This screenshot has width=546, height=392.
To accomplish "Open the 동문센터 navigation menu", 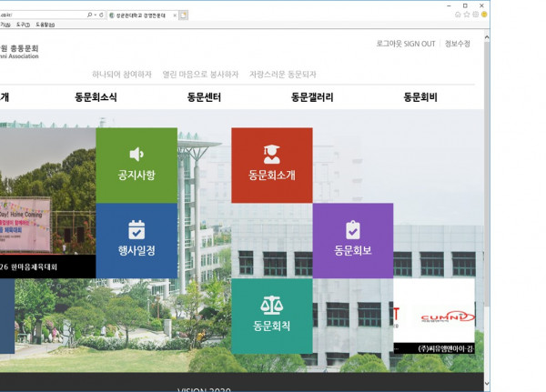I will (x=204, y=97).
